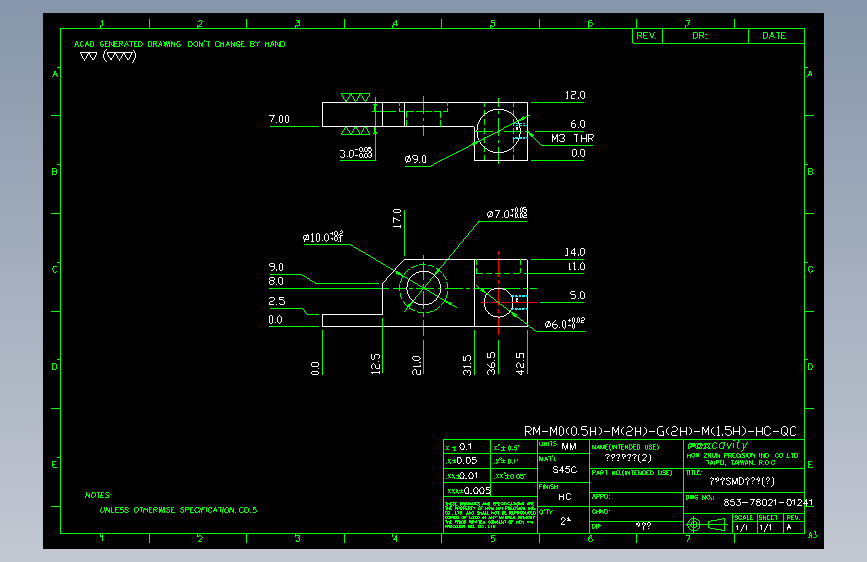This screenshot has height=562, width=867.
Task: Click the ø6.0 toleranced hole callout
Action: [565, 324]
